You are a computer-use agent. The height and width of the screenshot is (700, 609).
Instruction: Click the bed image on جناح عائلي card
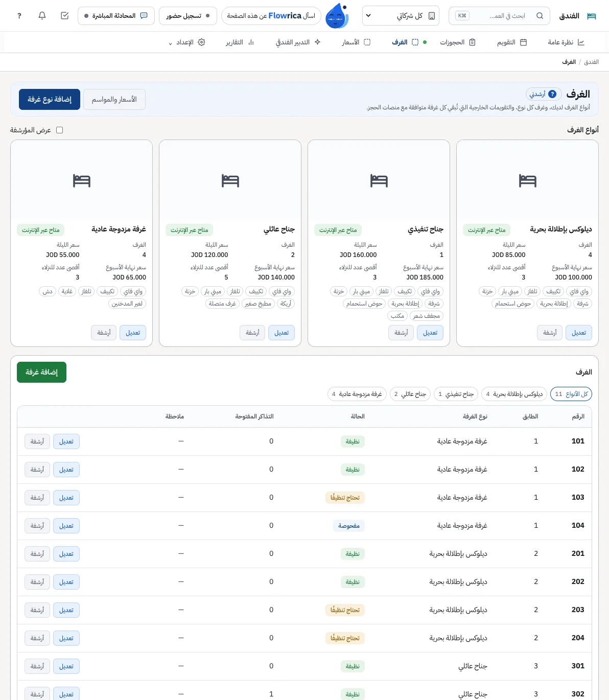pos(230,181)
